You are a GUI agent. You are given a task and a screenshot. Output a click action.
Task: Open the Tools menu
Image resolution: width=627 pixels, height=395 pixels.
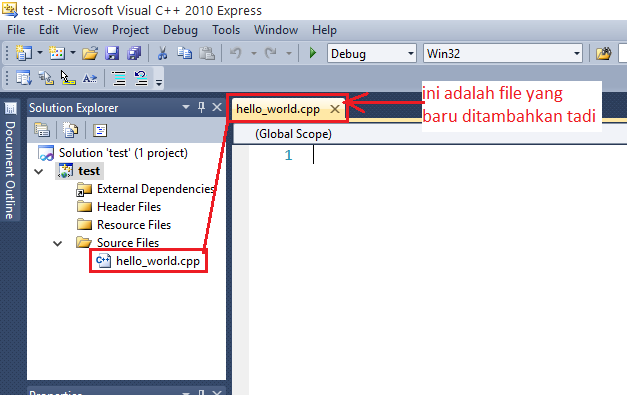pos(226,30)
